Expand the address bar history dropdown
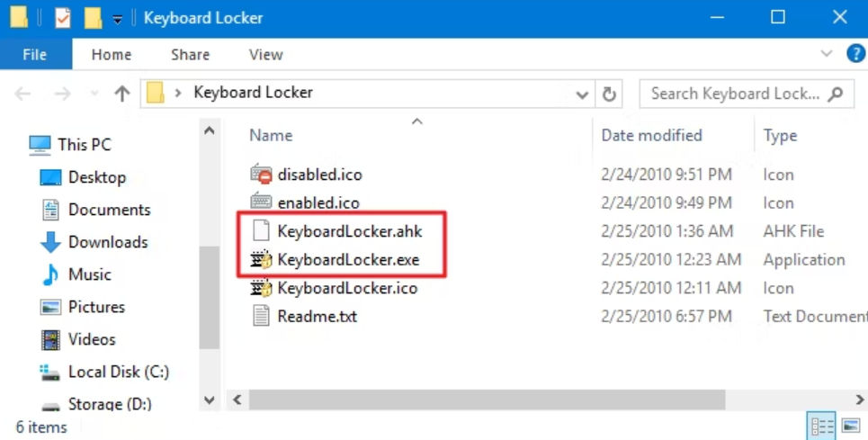Viewport: 868px width, 440px height. tap(582, 94)
